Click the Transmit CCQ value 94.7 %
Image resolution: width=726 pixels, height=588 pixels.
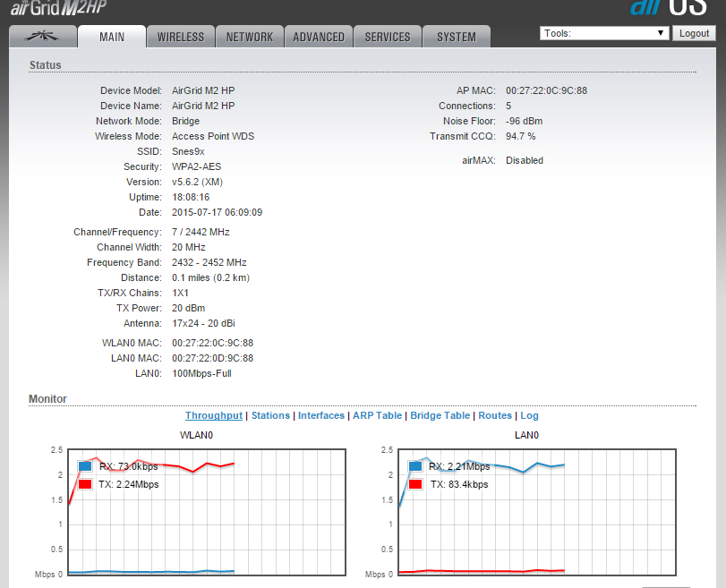tap(520, 136)
